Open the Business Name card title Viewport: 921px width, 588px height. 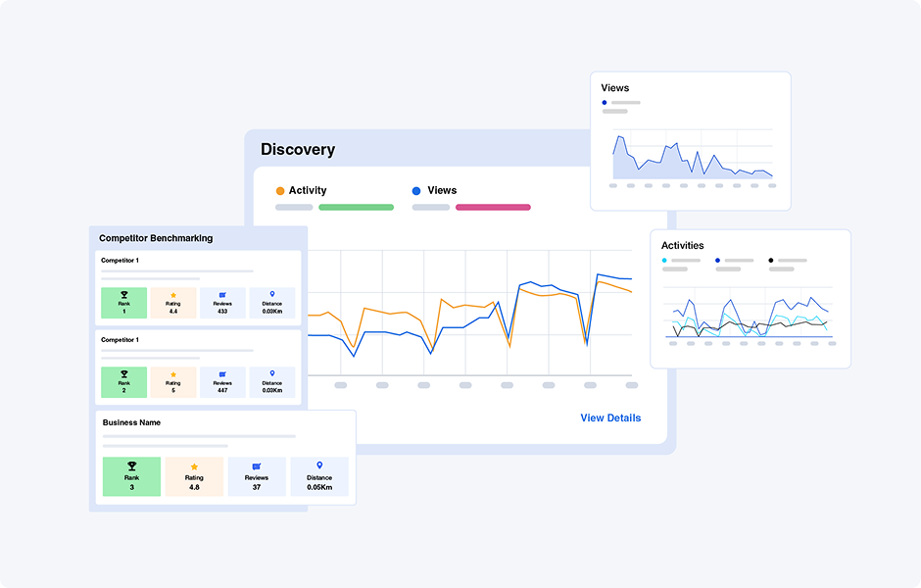pyautogui.click(x=131, y=422)
